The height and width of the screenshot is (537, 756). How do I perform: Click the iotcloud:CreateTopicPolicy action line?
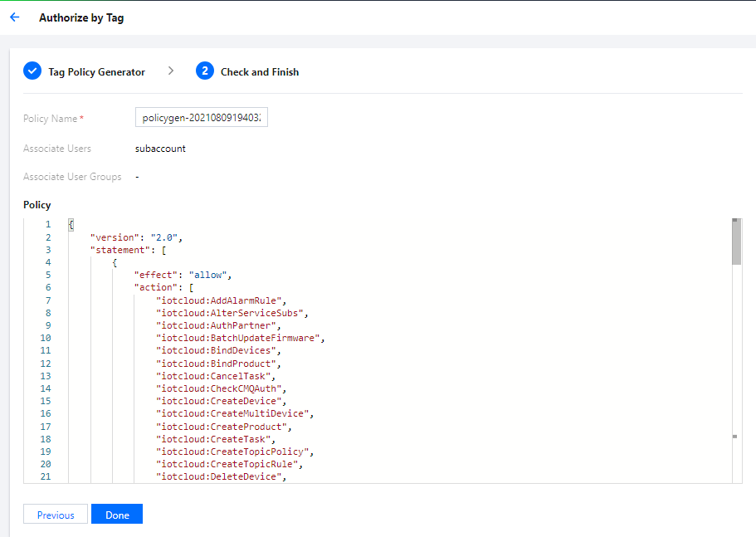point(233,452)
